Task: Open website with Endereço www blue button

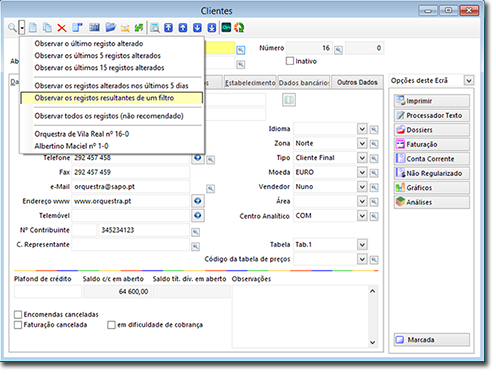Action: click(x=198, y=201)
